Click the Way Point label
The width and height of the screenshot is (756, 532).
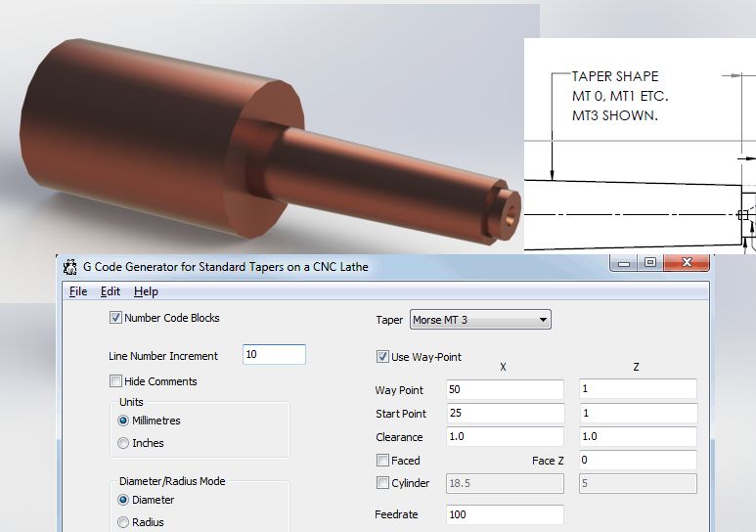pos(399,390)
